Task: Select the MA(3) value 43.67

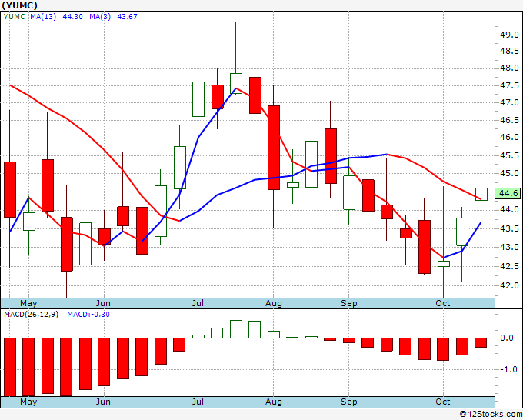Action: [x=127, y=17]
